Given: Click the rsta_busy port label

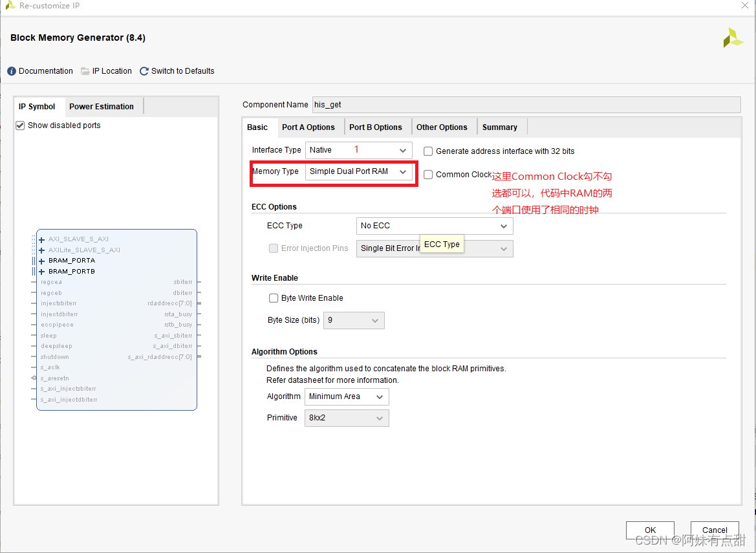Looking at the screenshot, I should [x=178, y=314].
